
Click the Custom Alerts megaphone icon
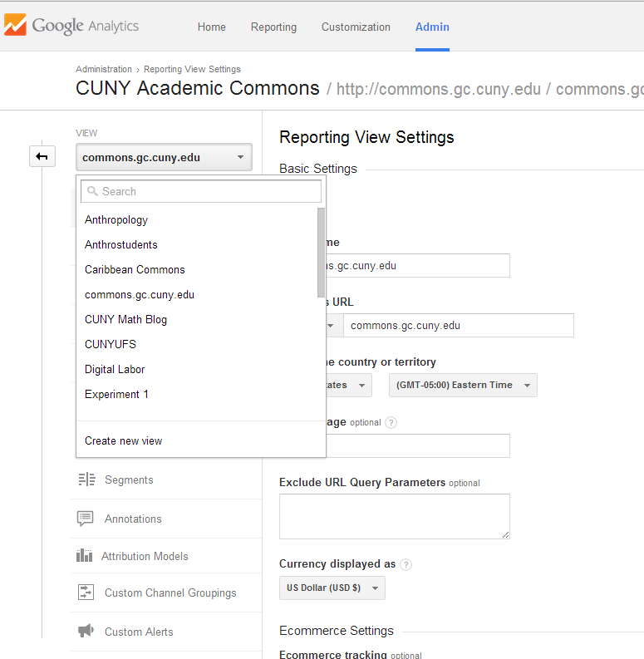tap(86, 631)
